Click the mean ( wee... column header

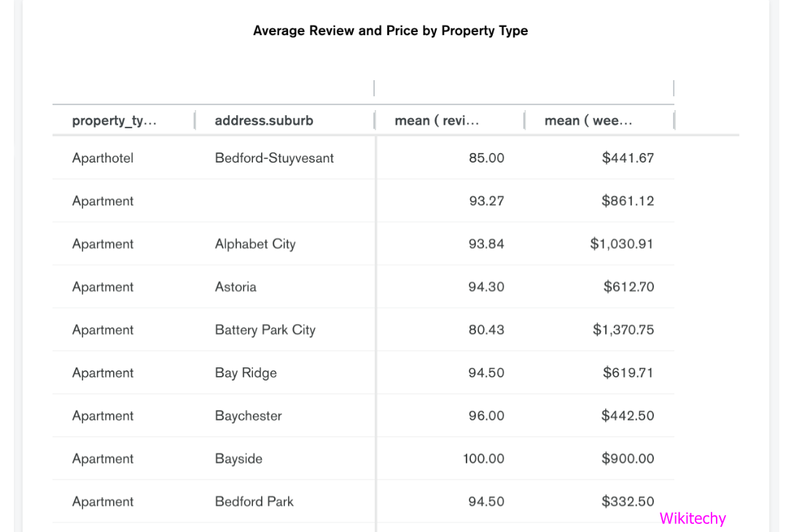coord(588,121)
